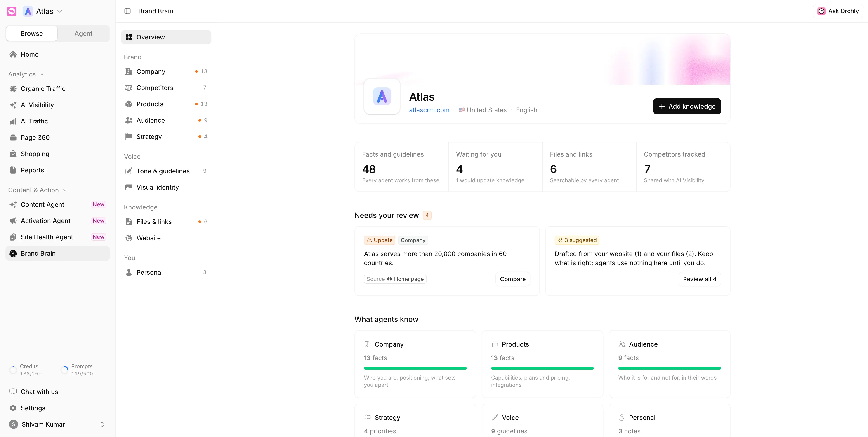The height and width of the screenshot is (437, 868).
Task: Click the Products box icon in Brand section
Action: tap(129, 104)
